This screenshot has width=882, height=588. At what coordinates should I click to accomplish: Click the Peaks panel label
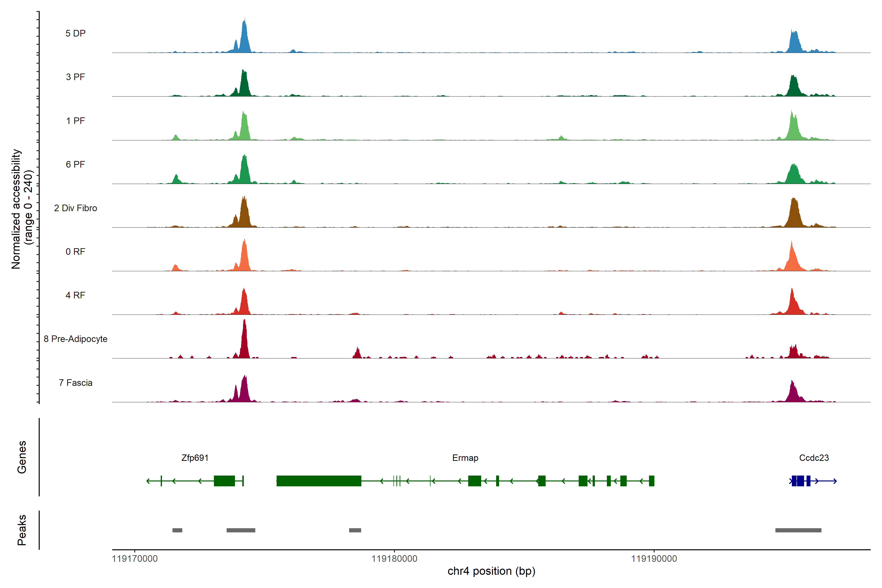tap(22, 530)
